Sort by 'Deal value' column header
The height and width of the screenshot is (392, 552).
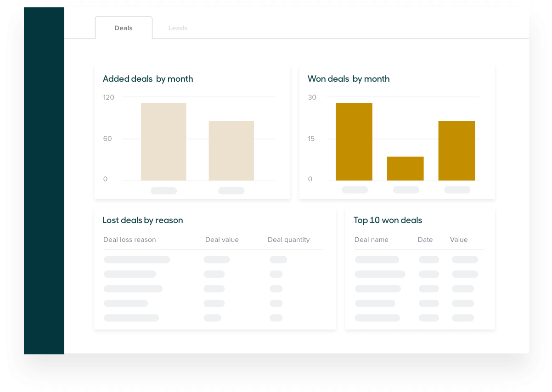222,240
